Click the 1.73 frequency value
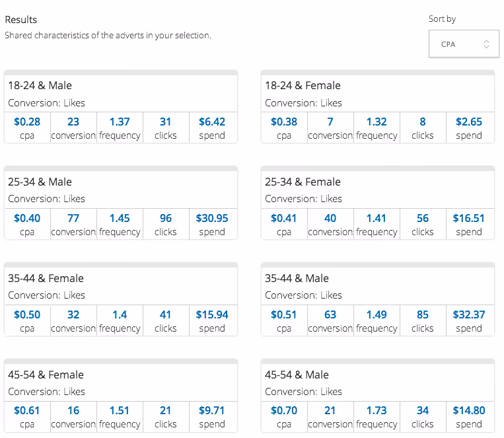The image size is (504, 438). [x=377, y=410]
